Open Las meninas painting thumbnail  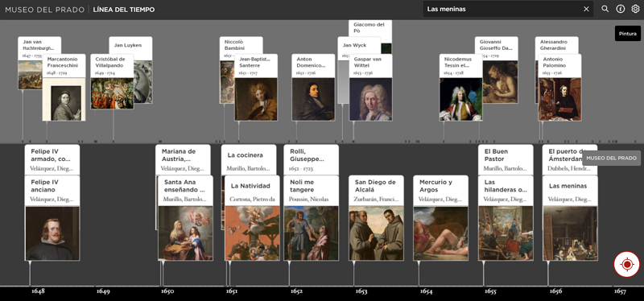[x=570, y=233]
